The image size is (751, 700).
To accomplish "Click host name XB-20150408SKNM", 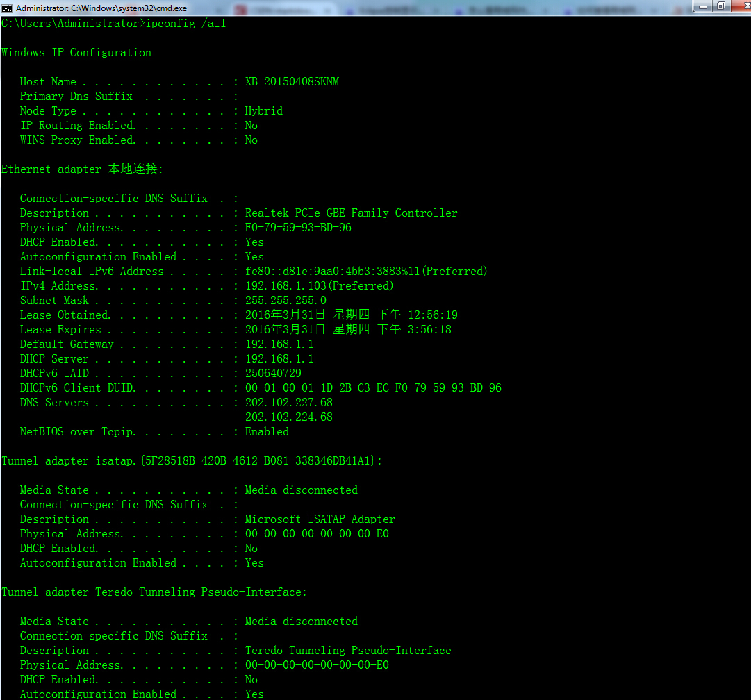I will [292, 82].
